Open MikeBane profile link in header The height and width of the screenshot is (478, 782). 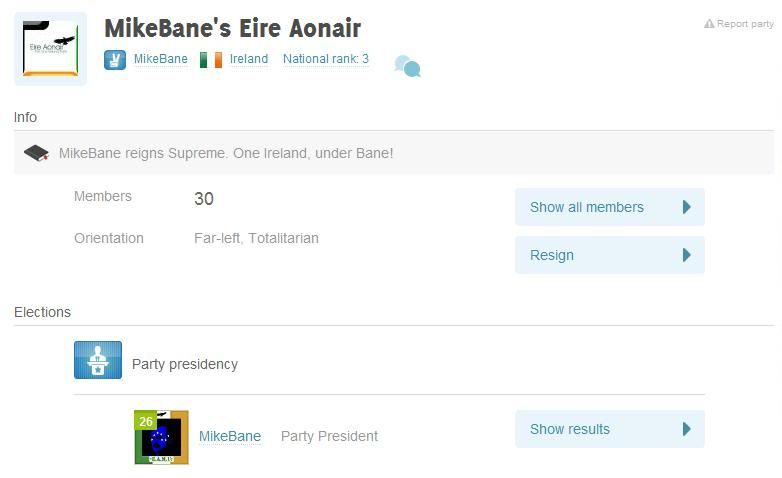[x=161, y=59]
